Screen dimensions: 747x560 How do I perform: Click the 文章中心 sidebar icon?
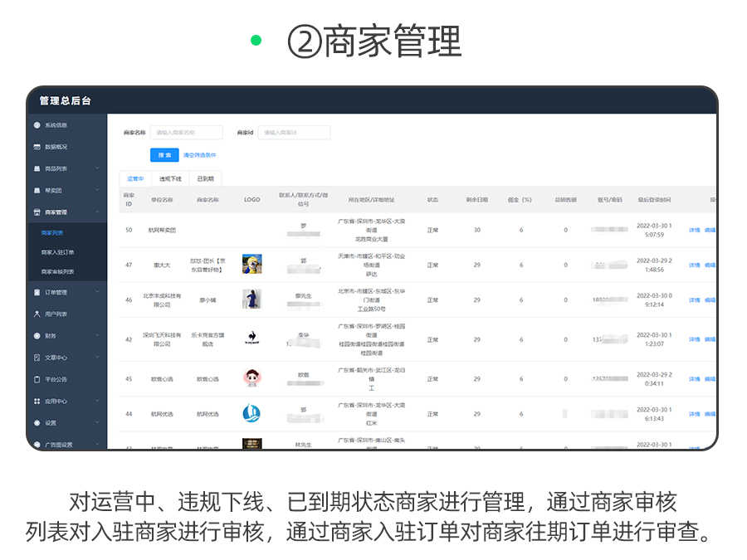[37, 358]
